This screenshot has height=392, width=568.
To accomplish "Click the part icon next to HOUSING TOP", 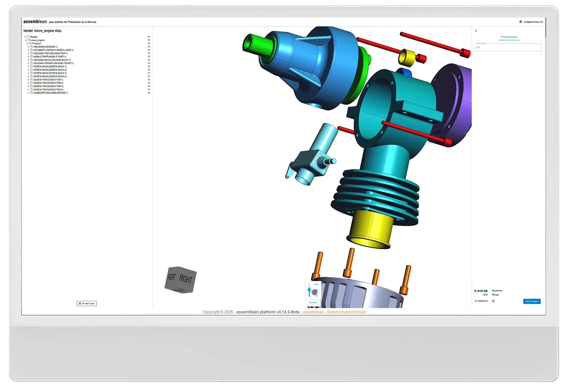I will [31, 53].
